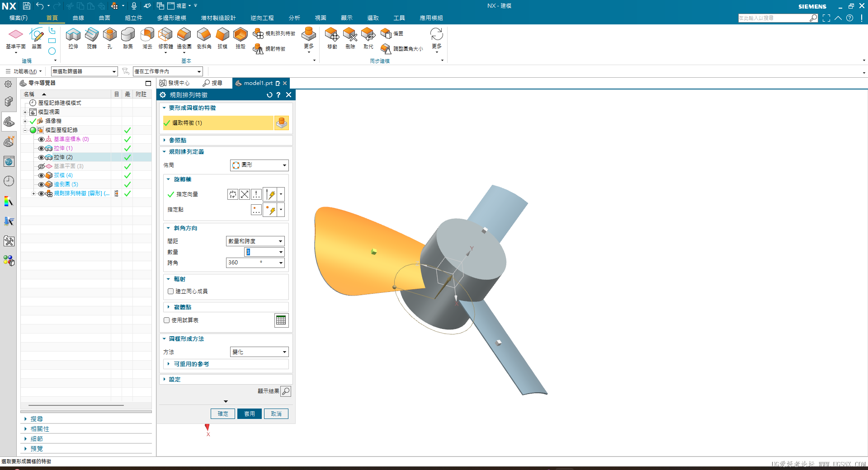Image resolution: width=868 pixels, height=470 pixels.
Task: Switch to the 發現中心 tab
Action: point(175,83)
